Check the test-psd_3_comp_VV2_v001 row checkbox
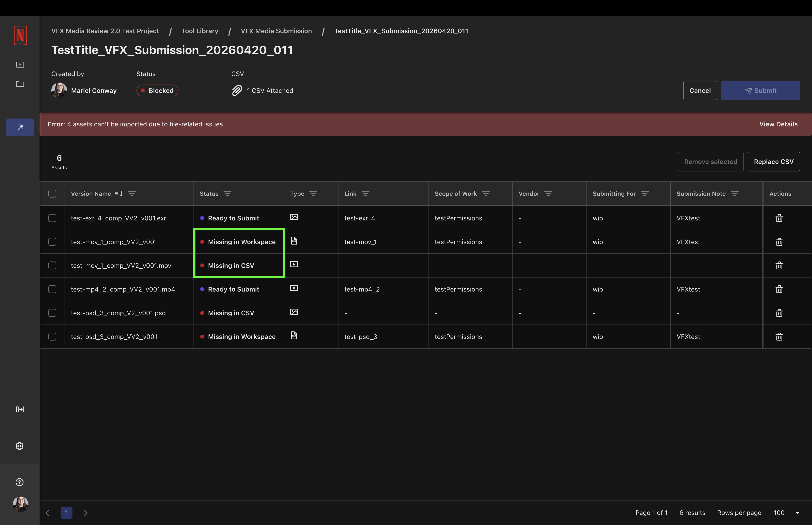 pos(52,337)
